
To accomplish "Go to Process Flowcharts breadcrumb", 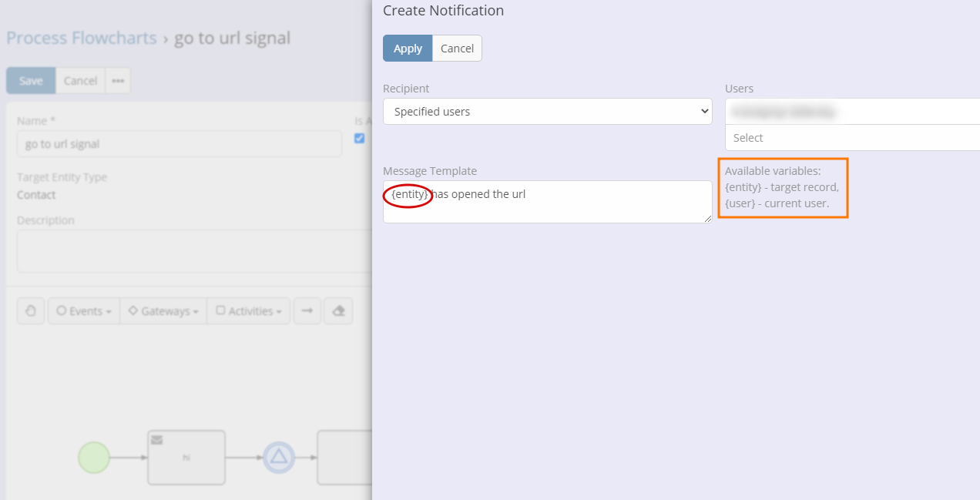I will click(81, 38).
